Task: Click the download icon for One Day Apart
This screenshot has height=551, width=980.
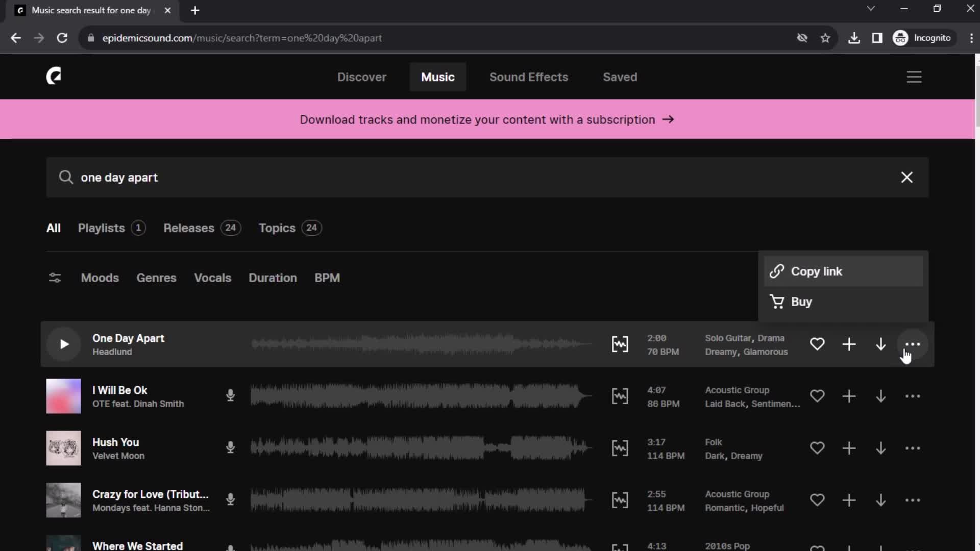Action: pyautogui.click(x=880, y=344)
